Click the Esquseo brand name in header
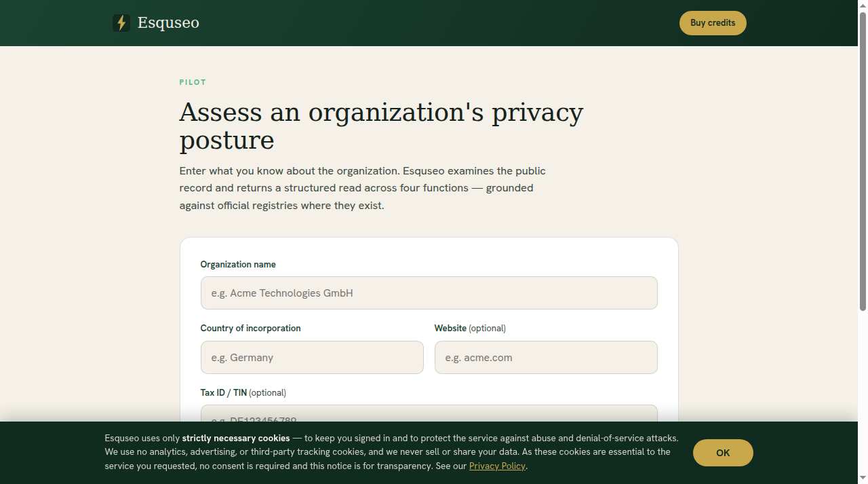Viewport: 868px width, 484px height. tap(168, 23)
